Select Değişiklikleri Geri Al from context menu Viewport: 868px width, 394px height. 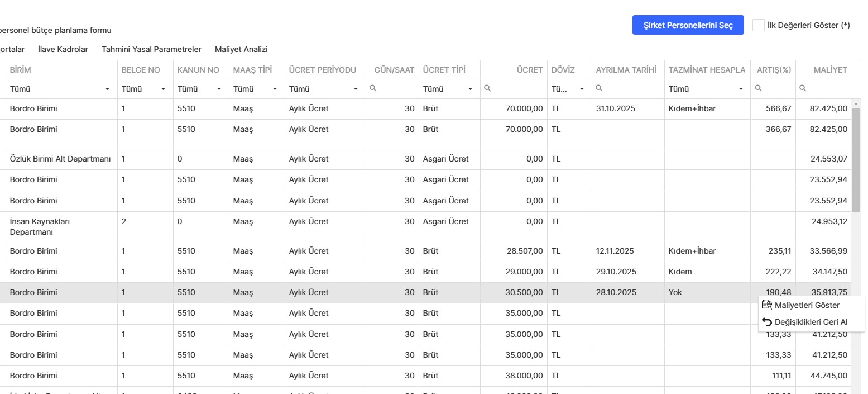pos(811,322)
